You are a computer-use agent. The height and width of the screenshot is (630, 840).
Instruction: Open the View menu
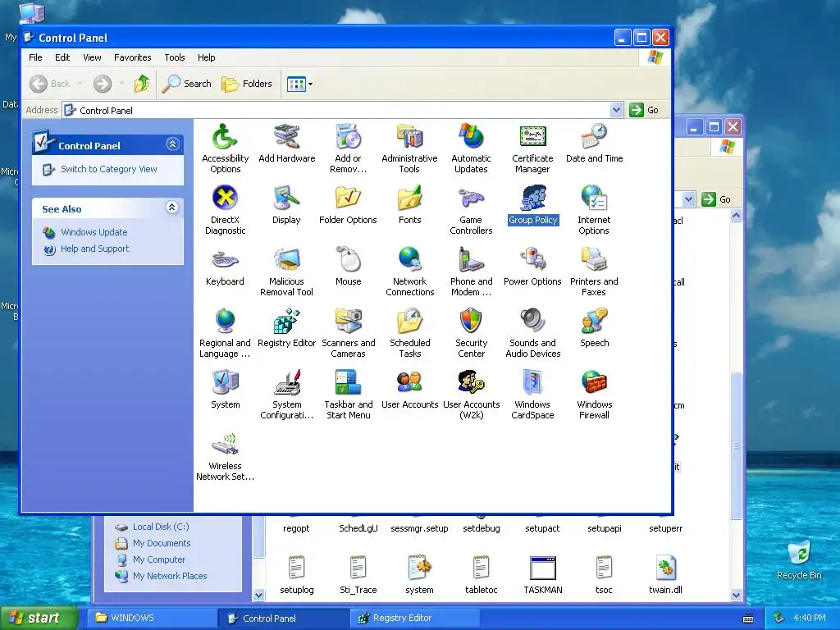pyautogui.click(x=92, y=57)
